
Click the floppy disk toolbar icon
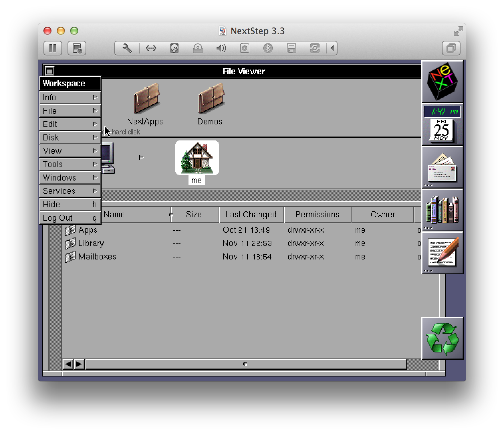click(291, 48)
